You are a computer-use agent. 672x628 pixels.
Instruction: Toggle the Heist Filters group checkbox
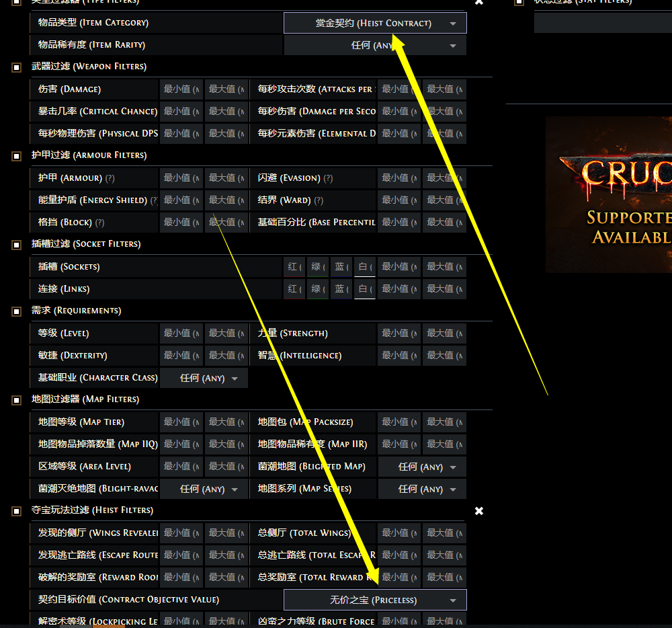16,511
